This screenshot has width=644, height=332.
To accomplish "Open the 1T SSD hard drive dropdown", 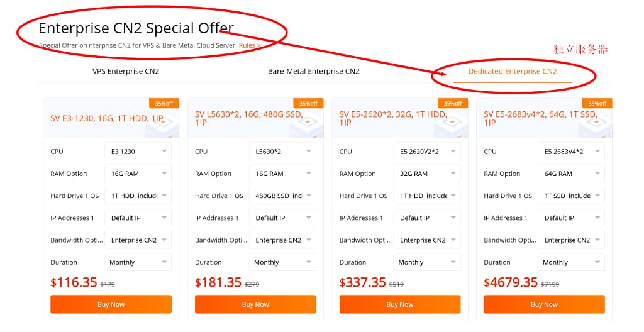I will point(571,196).
